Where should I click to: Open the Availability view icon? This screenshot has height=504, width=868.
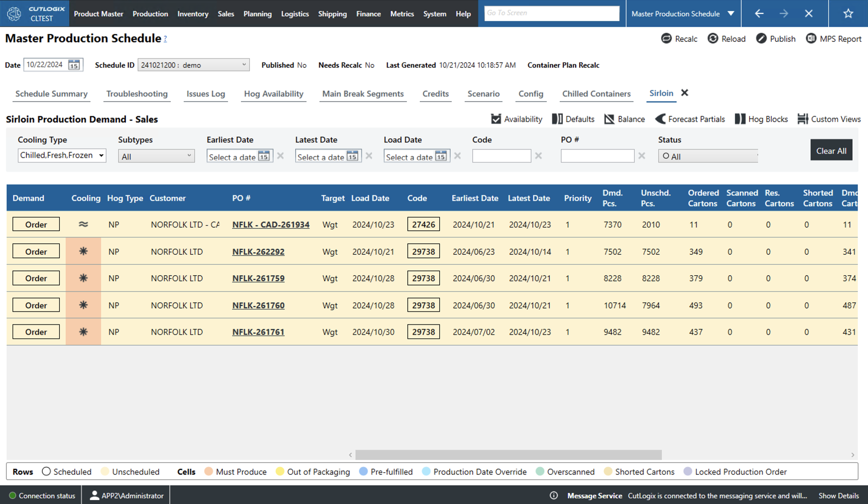pos(496,119)
